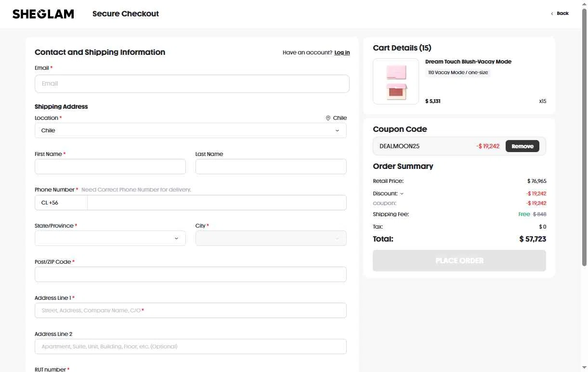Screen dimensions: 588x372
Task: Click the Post/ZIP Code field
Action: tap(190, 274)
